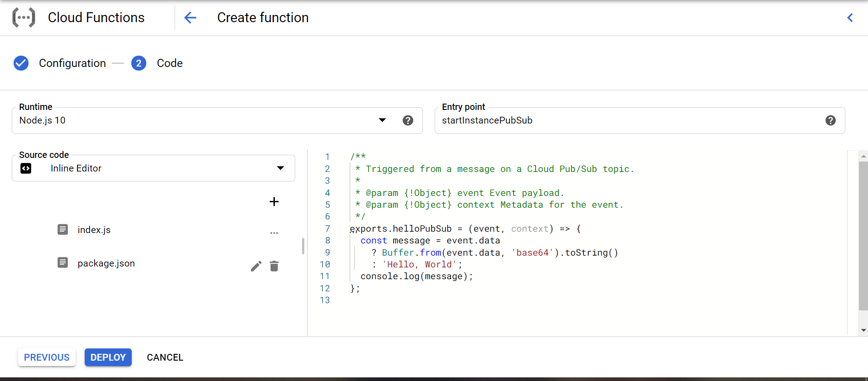The image size is (868, 381).
Task: Open the Runtime dropdown
Action: click(382, 120)
